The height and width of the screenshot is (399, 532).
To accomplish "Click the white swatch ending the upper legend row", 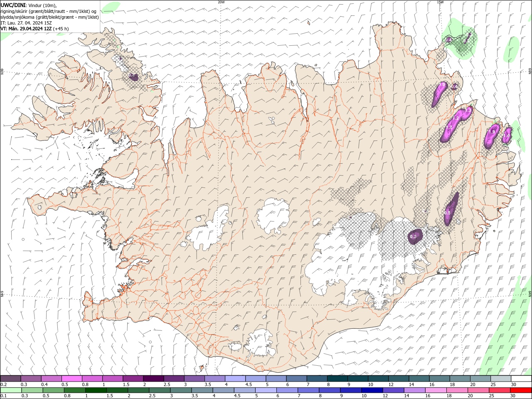I will [x=521, y=379].
